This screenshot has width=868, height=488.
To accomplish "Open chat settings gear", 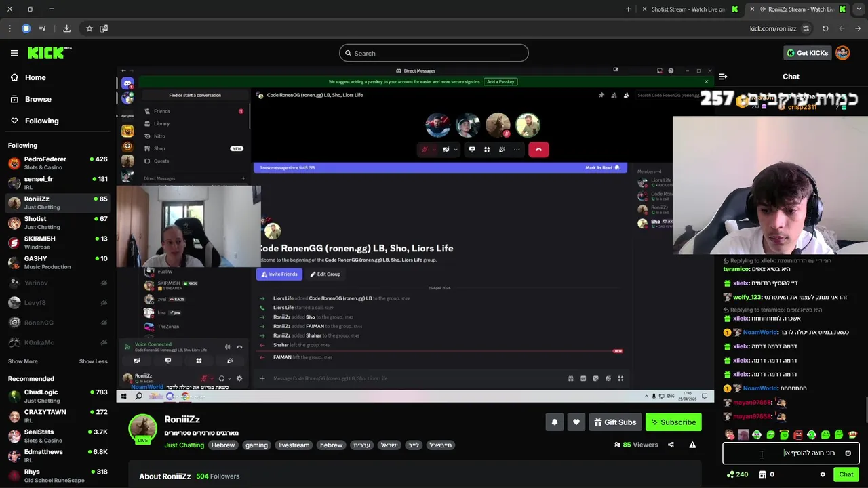I will pos(823,474).
